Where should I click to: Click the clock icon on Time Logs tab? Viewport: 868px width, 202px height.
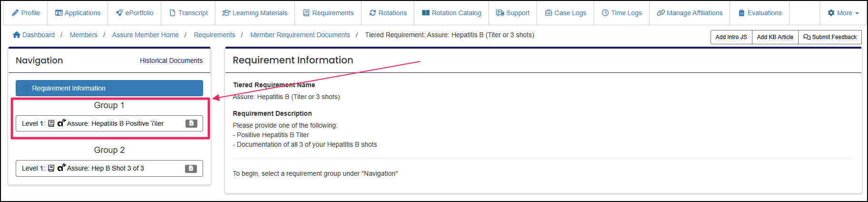coord(605,13)
